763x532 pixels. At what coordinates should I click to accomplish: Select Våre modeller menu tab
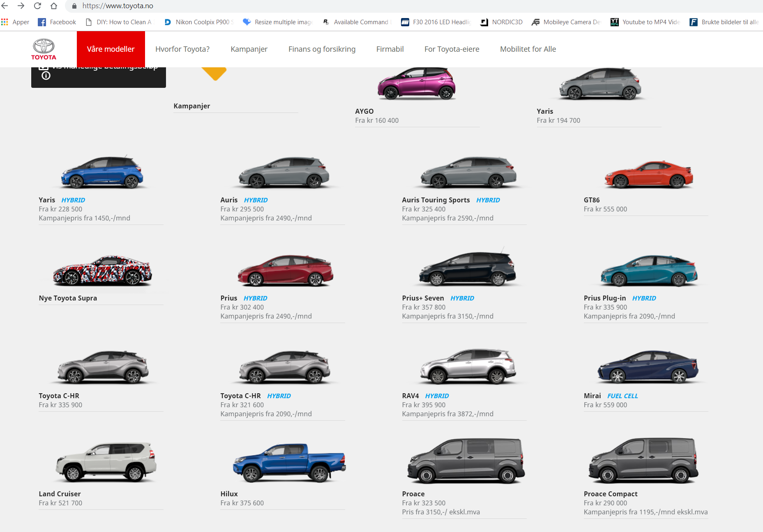click(111, 49)
